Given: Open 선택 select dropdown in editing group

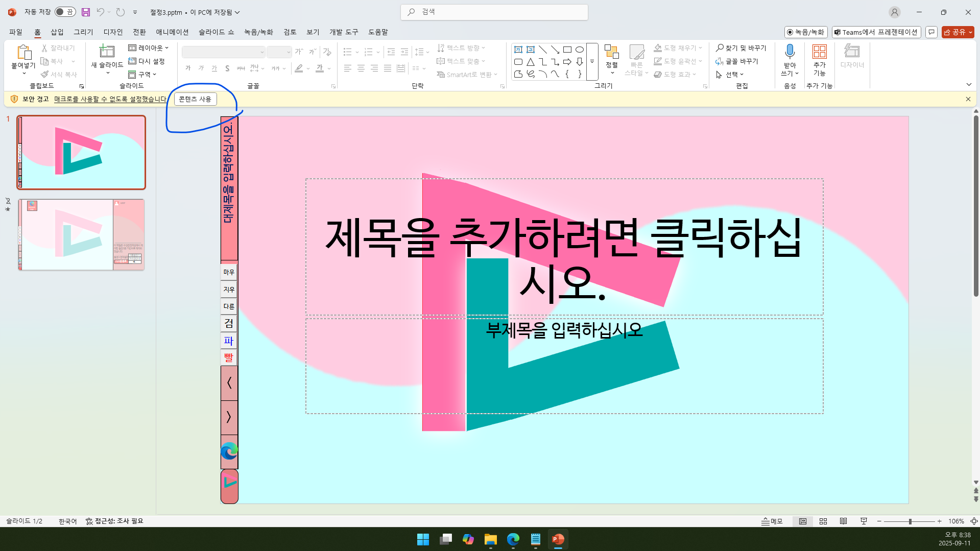Looking at the screenshot, I should [730, 75].
